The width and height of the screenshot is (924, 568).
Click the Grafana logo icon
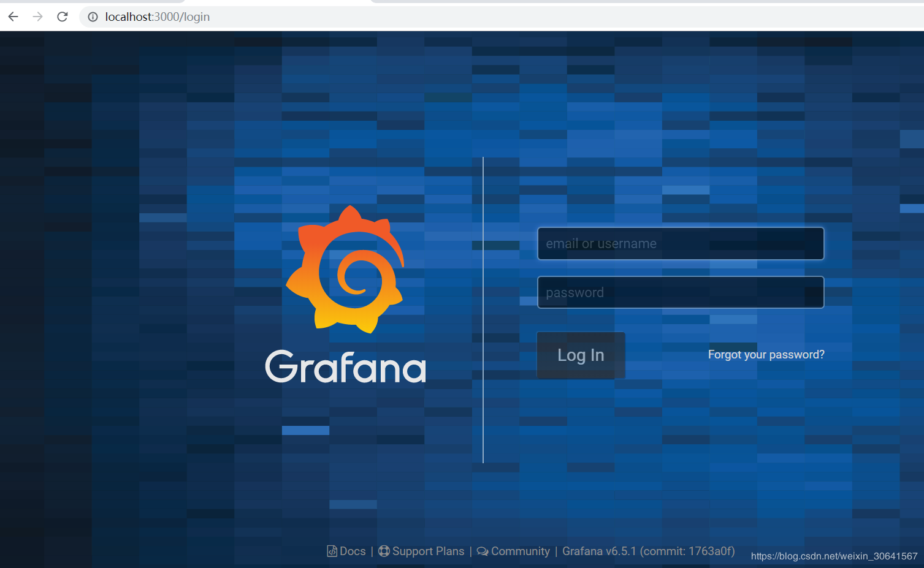point(345,270)
